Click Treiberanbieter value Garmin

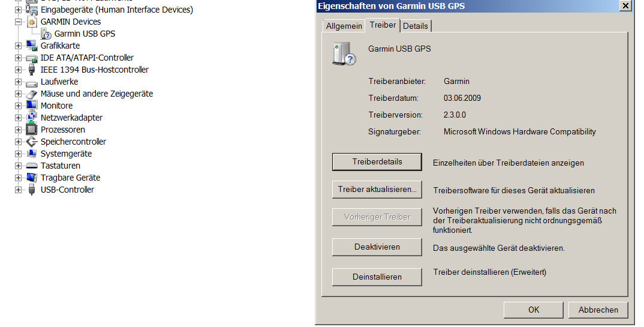point(456,82)
